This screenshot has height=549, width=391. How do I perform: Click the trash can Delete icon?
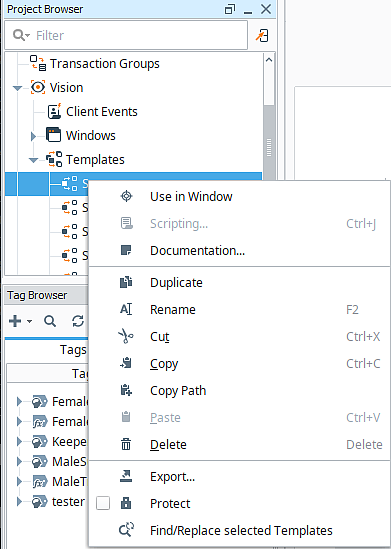coord(126,444)
